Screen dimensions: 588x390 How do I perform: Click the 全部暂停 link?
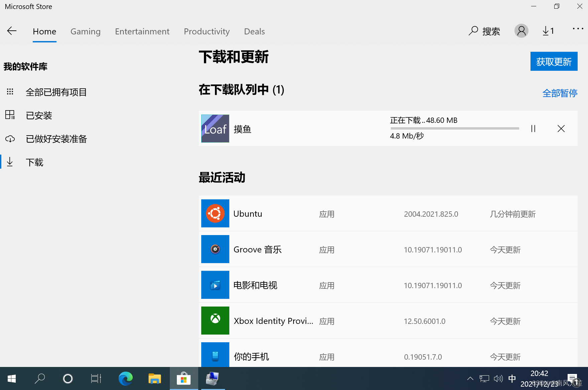pos(560,93)
